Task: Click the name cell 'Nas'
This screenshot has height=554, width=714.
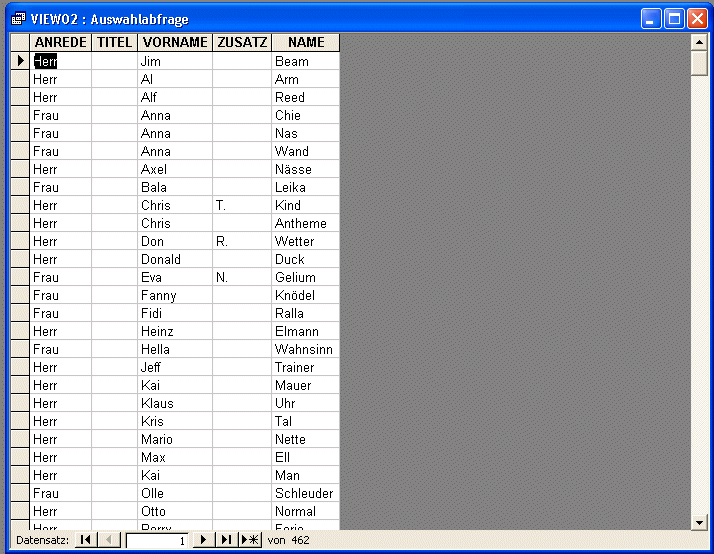Action: click(306, 133)
